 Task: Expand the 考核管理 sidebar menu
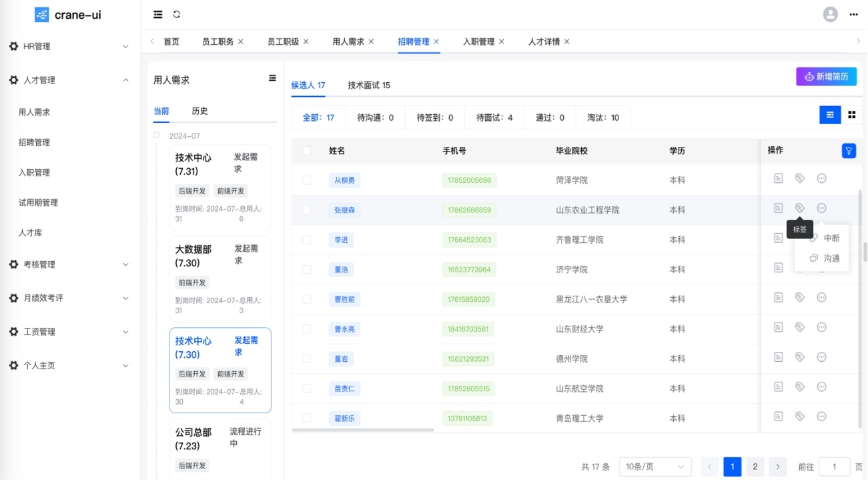point(70,264)
